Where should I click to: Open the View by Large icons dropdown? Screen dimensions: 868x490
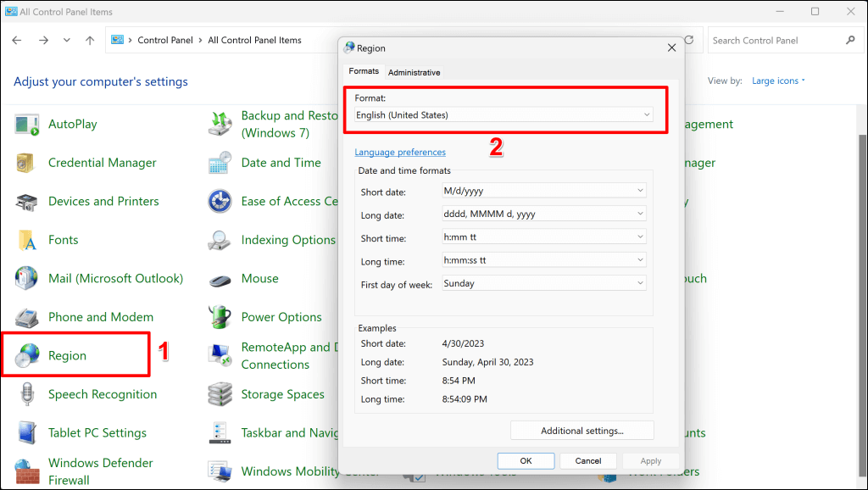[x=778, y=81]
